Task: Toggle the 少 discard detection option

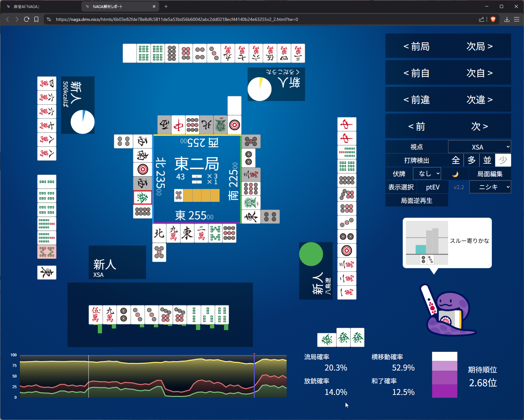Action: click(503, 160)
